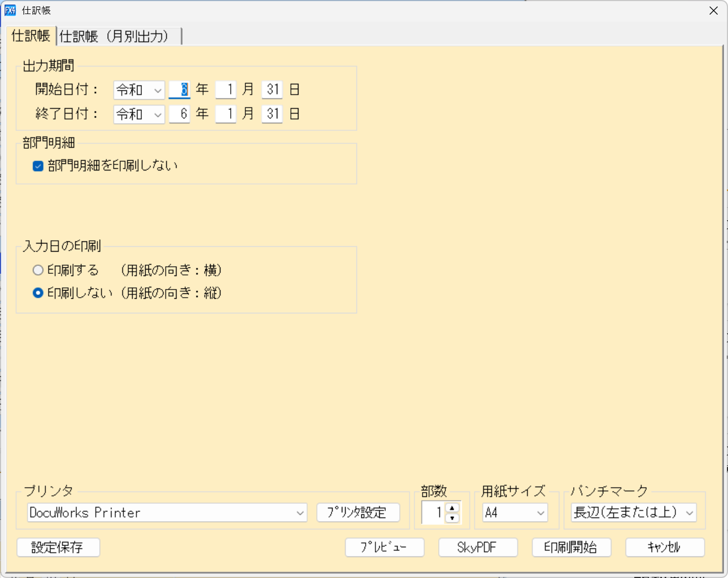Viewport: 728px width, 578px height.
Task: Click the プリンタ設定 button
Action: (x=359, y=513)
